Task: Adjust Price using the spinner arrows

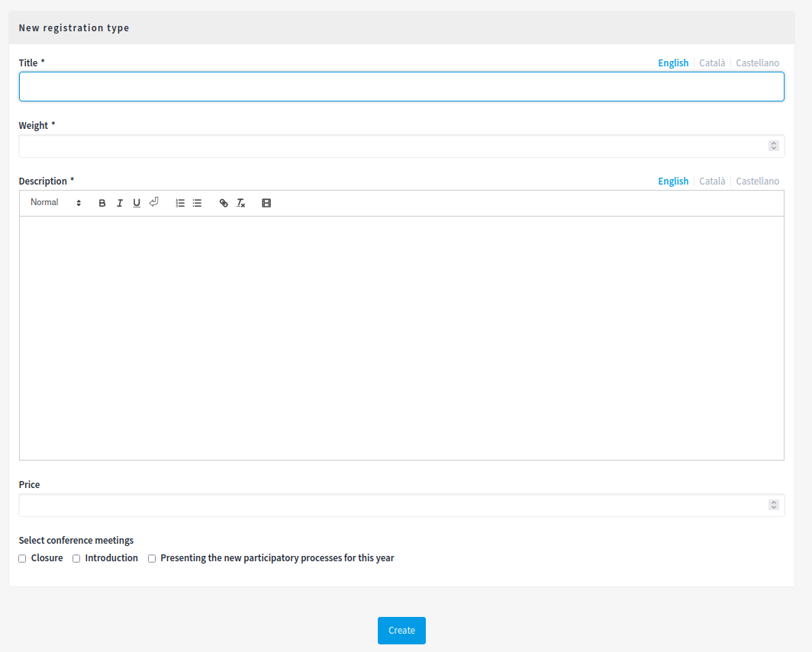Action: click(x=774, y=505)
